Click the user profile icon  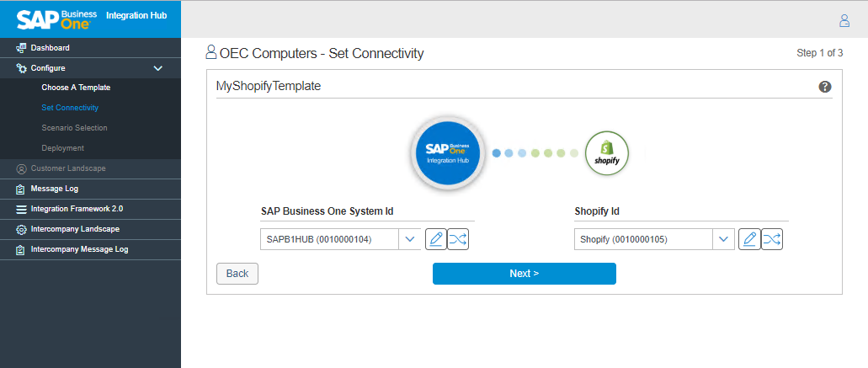tap(844, 21)
